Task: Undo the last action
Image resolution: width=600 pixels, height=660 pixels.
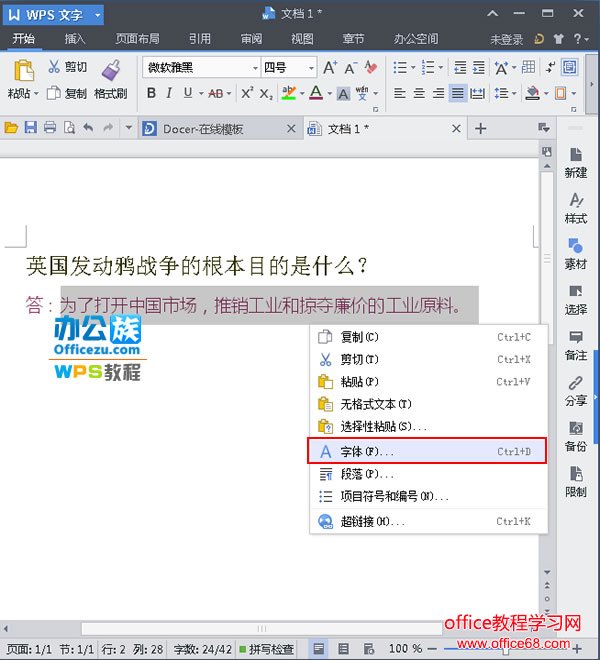Action: (x=88, y=127)
